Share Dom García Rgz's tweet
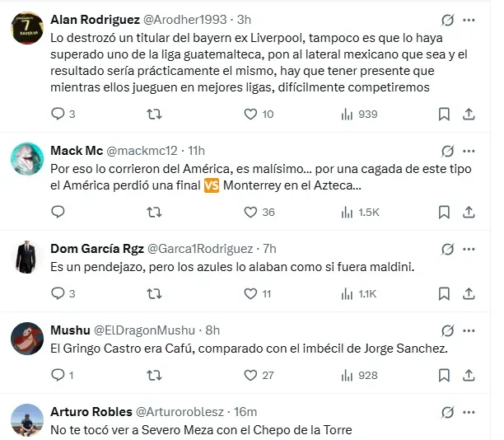This screenshot has height=440, width=504. 468,293
